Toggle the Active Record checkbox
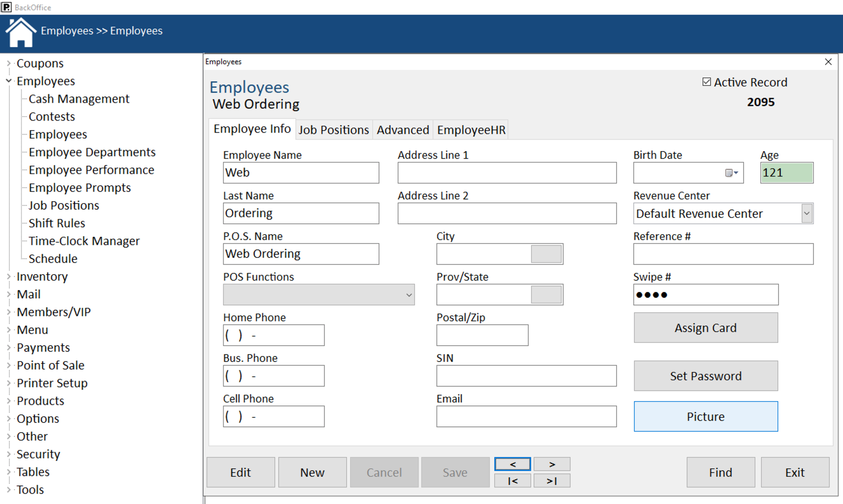This screenshot has width=843, height=504. tap(706, 82)
